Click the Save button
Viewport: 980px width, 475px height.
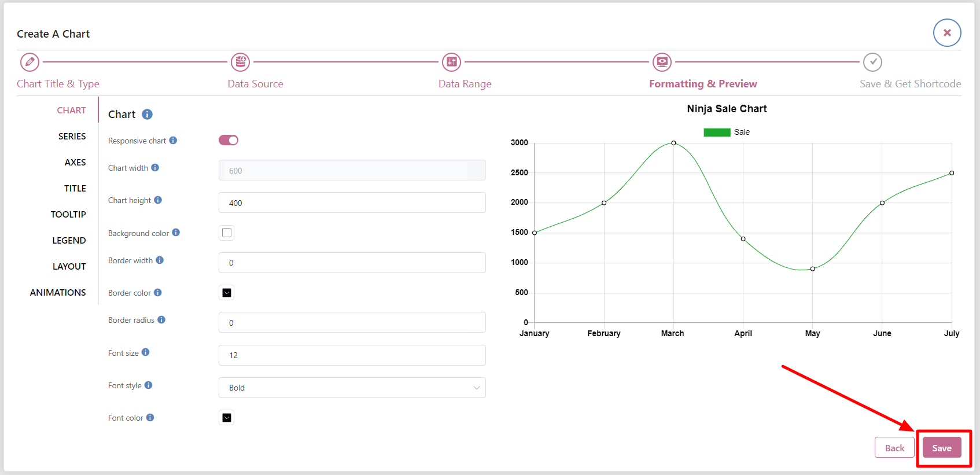(x=942, y=447)
